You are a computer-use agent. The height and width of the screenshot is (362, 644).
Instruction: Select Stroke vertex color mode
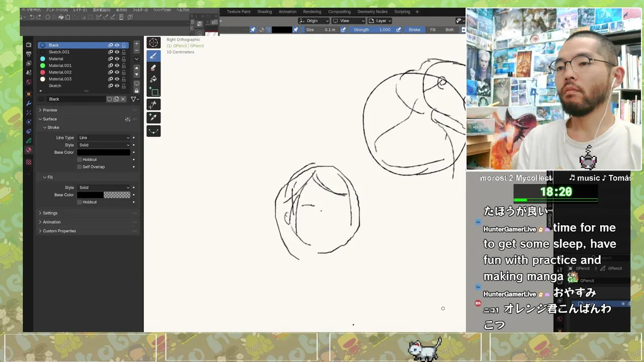coord(414,30)
